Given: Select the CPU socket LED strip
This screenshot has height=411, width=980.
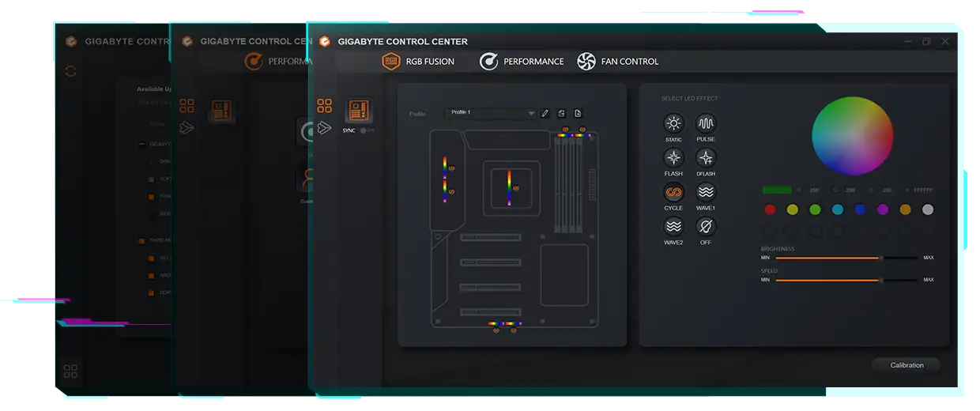Looking at the screenshot, I should [509, 188].
